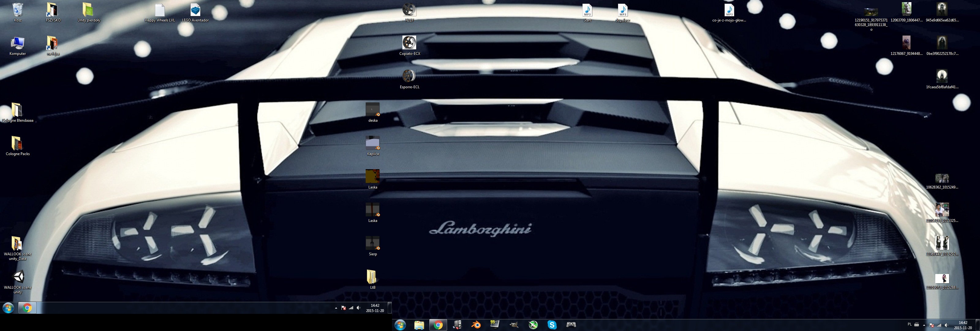Open Blender from the taskbar

(x=476, y=325)
